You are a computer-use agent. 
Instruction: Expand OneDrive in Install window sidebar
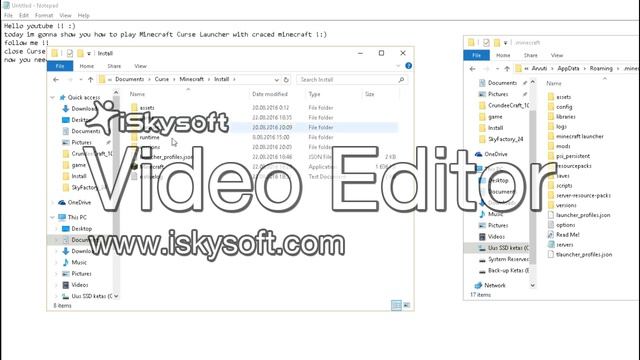pos(52,202)
